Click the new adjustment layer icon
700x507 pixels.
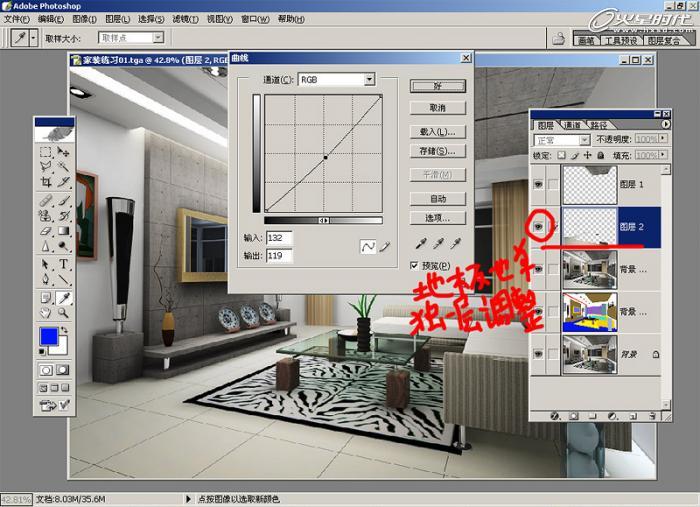click(x=613, y=416)
